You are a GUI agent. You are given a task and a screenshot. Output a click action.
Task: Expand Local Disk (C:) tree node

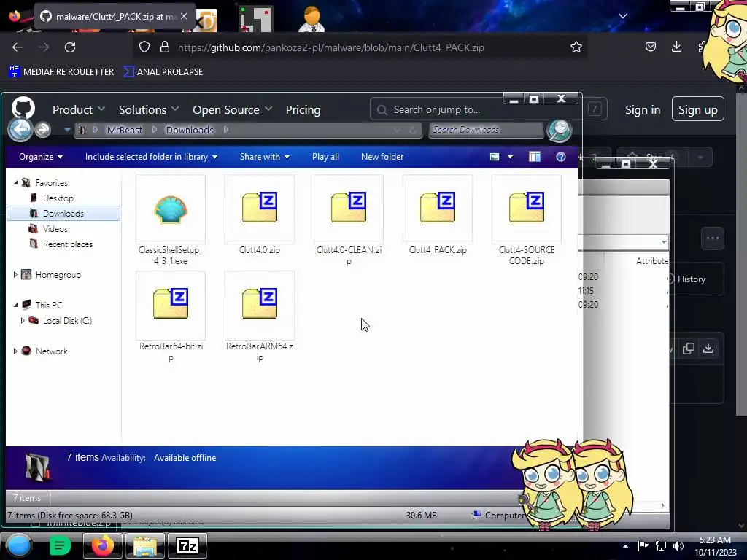click(23, 321)
